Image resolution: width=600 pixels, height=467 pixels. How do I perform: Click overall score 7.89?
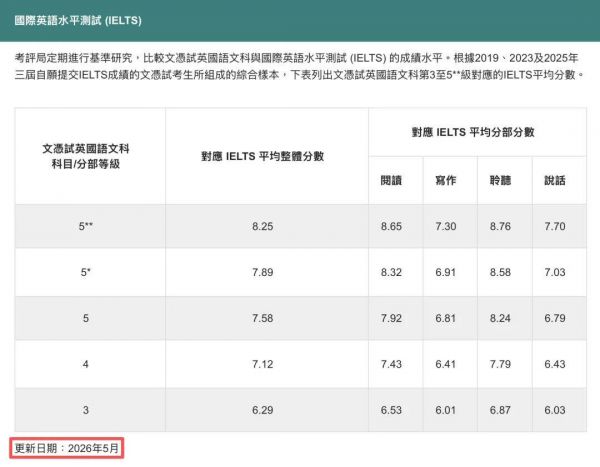262,272
